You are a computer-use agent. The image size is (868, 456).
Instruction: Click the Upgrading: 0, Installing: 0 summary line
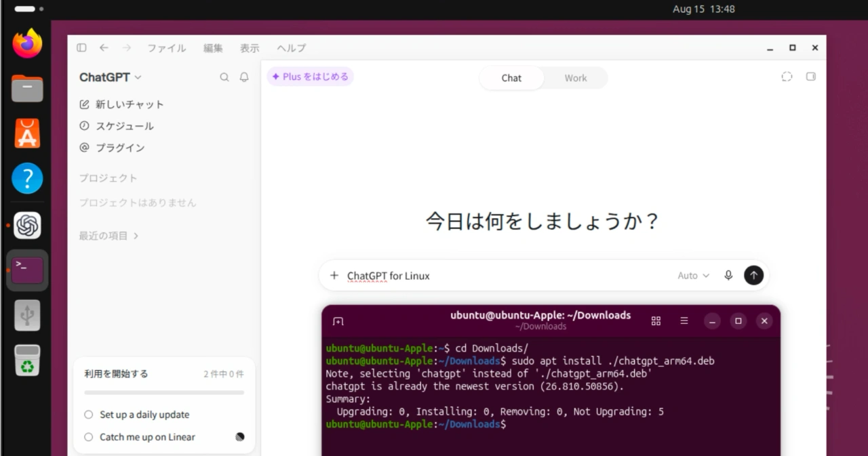click(x=500, y=411)
